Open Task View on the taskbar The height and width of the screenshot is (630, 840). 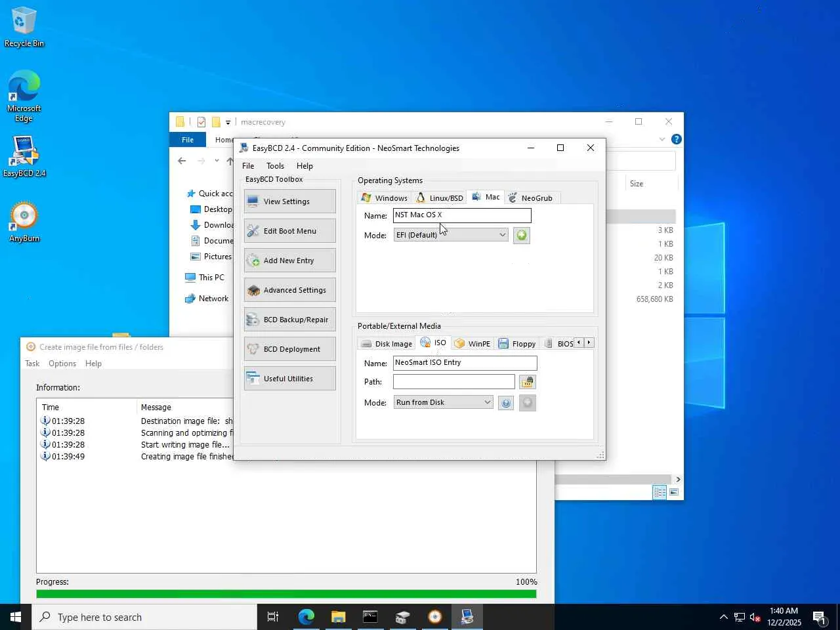click(x=273, y=617)
